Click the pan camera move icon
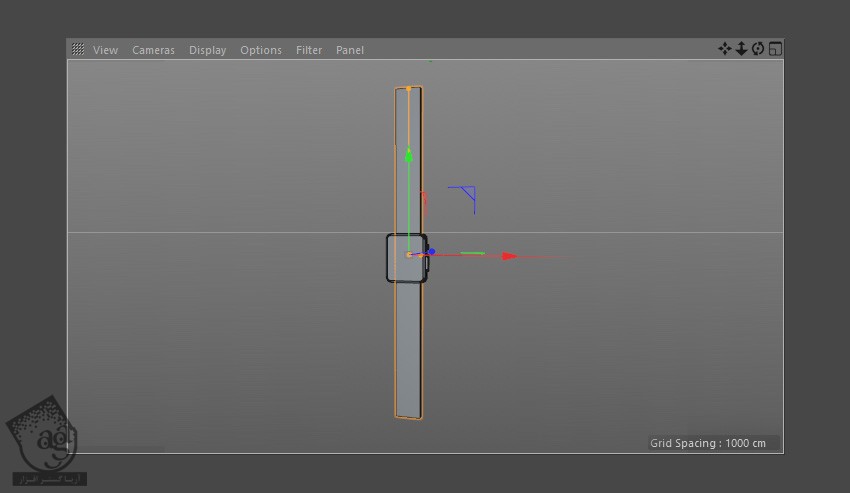This screenshot has height=493, width=850. point(724,49)
